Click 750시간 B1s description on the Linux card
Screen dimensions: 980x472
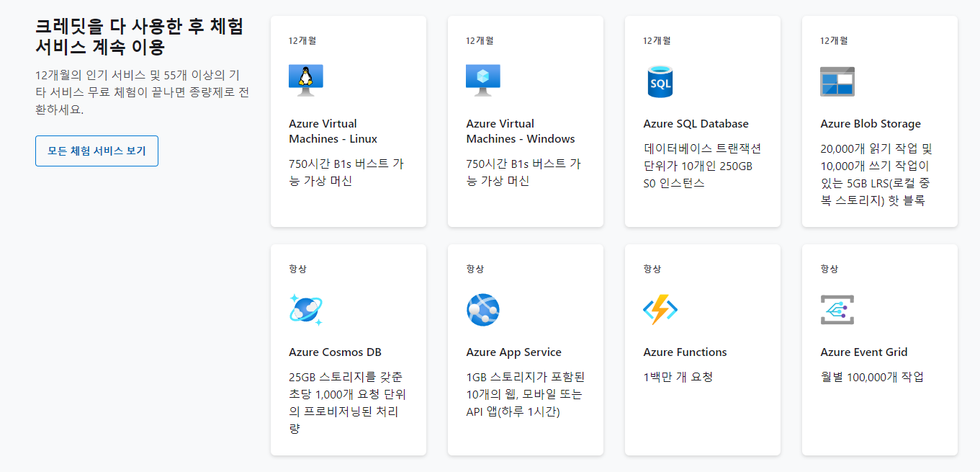click(x=346, y=172)
